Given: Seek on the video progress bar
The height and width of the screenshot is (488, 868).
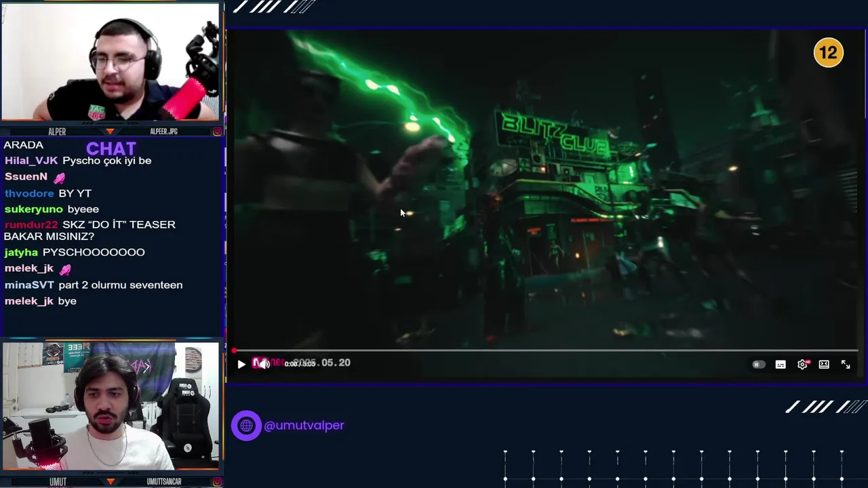Looking at the screenshot, I should pos(546,350).
